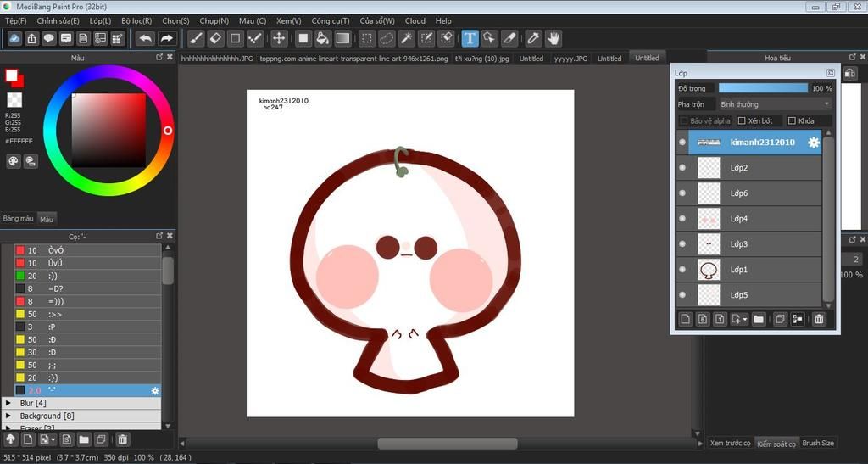Adjust the Độ trong opacity slider

(x=764, y=88)
